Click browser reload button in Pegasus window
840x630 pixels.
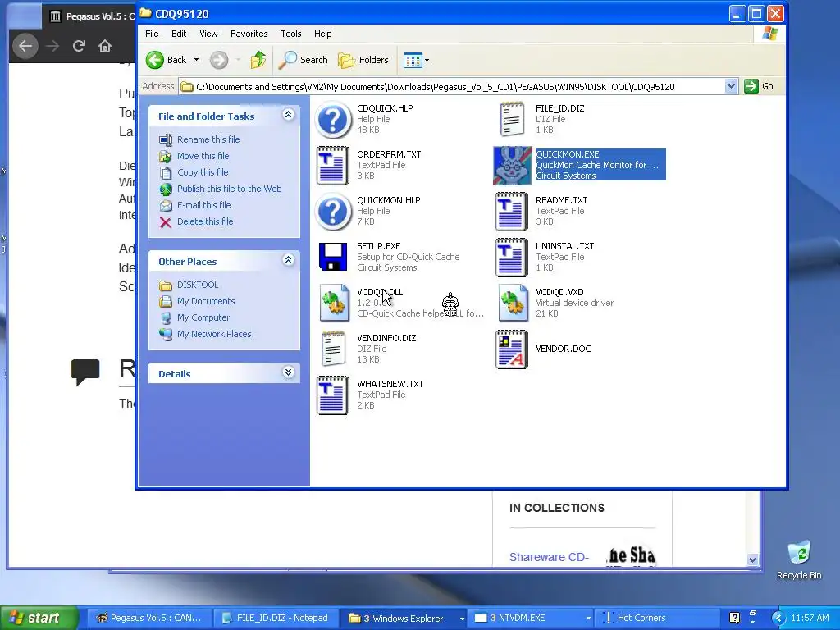point(79,46)
